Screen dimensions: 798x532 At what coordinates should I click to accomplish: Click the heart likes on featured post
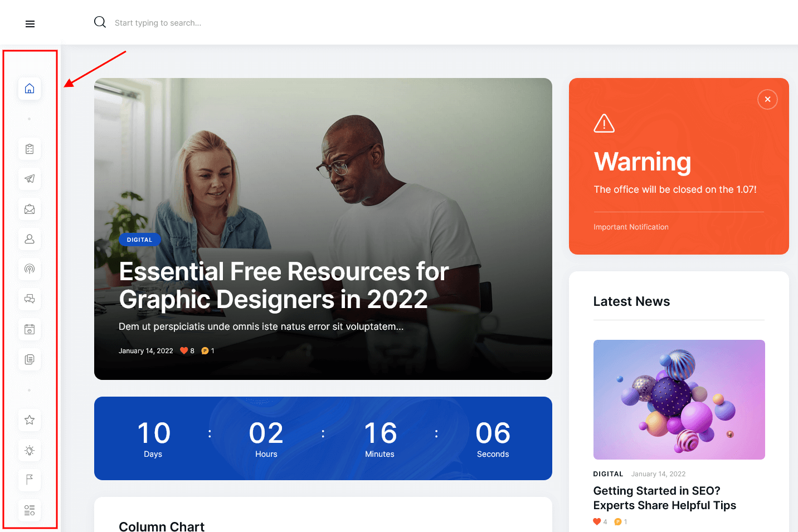tap(187, 351)
